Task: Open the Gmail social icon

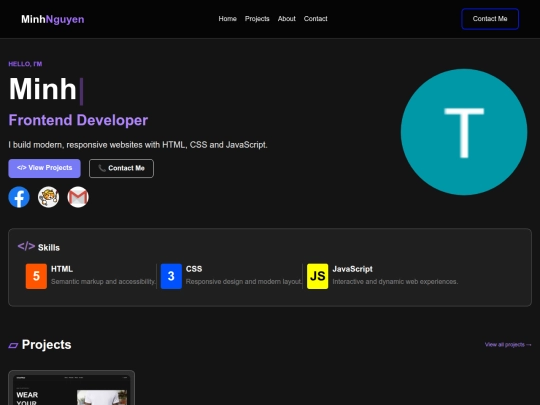Action: (x=78, y=197)
